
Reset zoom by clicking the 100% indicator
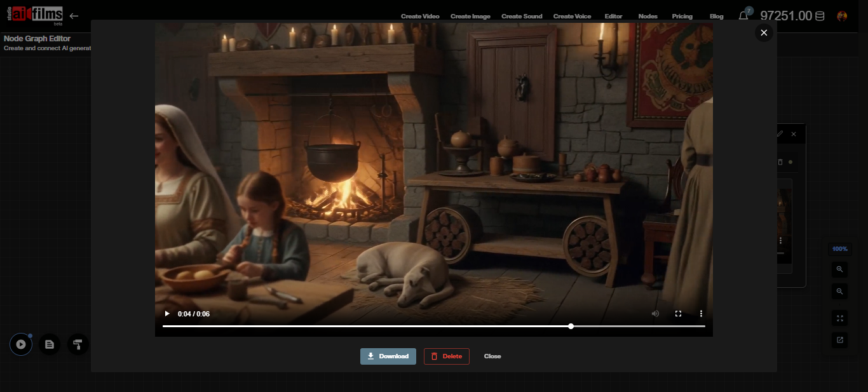(839, 248)
